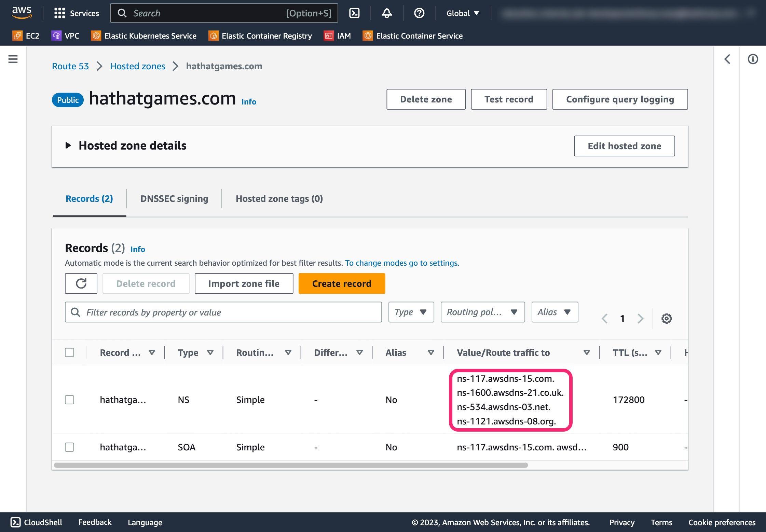
Task: Click the Help question mark icon
Action: [x=419, y=13]
